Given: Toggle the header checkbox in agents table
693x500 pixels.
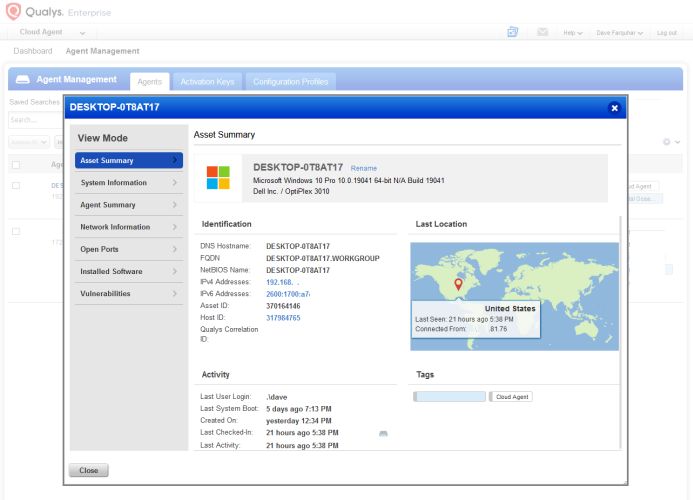Looking at the screenshot, I should click(16, 164).
